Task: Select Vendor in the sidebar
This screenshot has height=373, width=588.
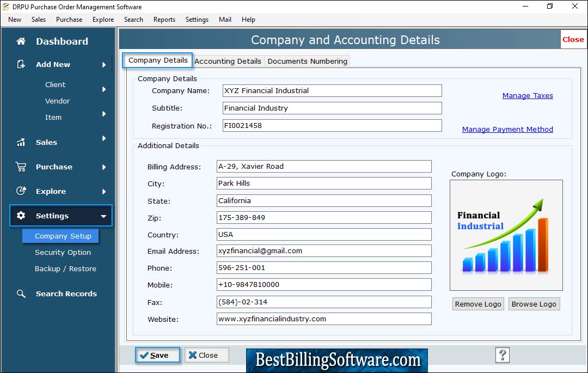Action: point(57,101)
